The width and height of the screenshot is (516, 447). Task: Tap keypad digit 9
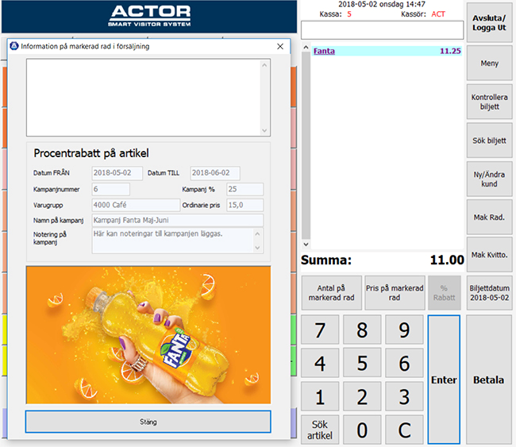[404, 330]
